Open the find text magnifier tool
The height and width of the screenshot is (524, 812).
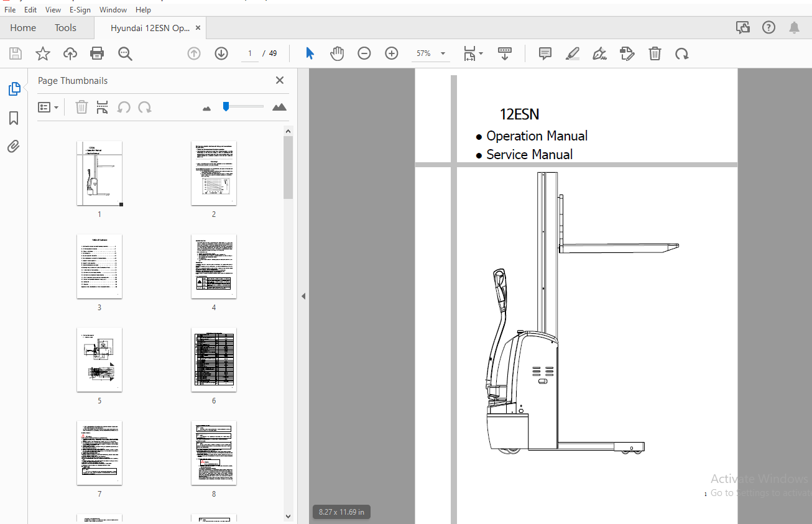(125, 54)
